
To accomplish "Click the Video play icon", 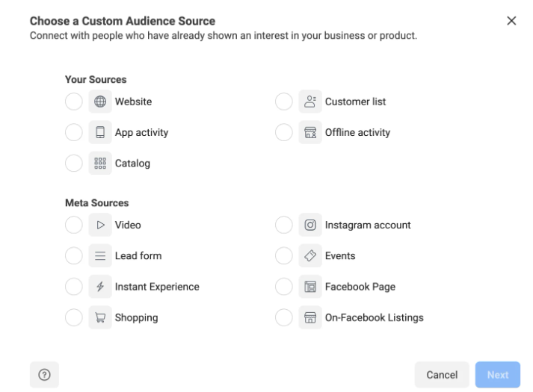I will [x=99, y=225].
